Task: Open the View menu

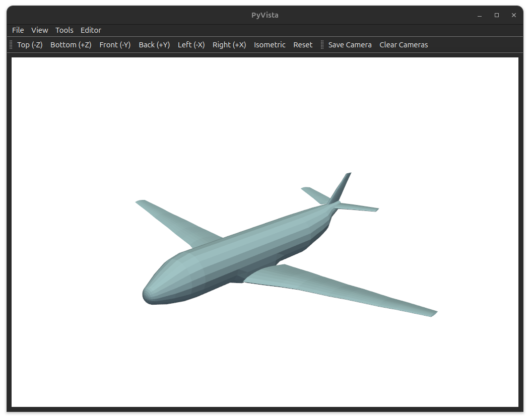Action: click(x=40, y=30)
